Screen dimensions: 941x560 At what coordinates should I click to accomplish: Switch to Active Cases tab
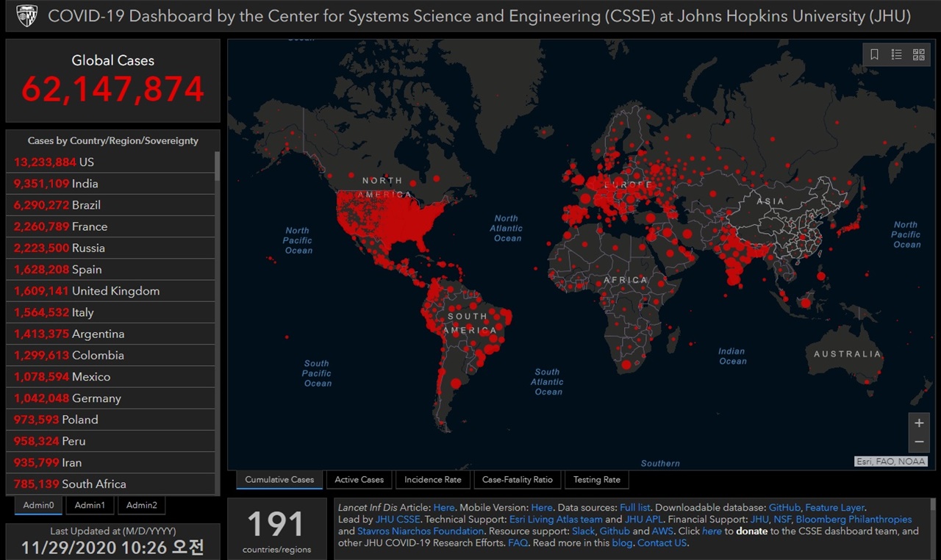(359, 480)
